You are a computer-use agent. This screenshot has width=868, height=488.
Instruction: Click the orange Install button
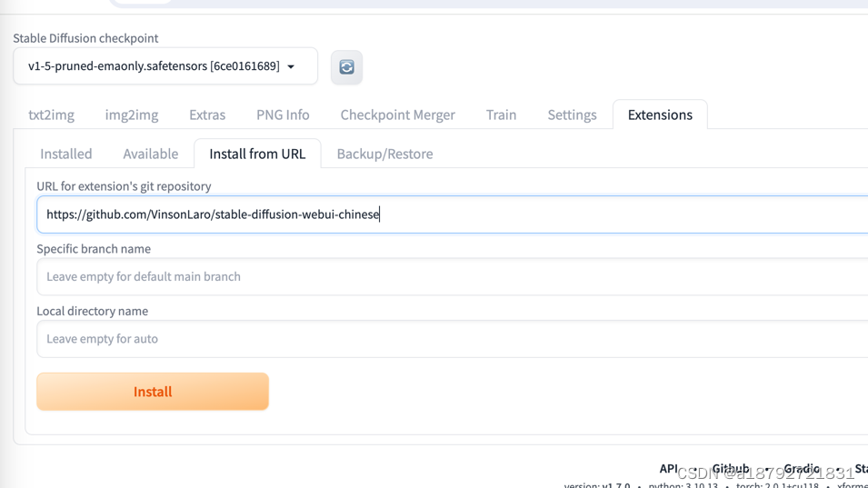[x=153, y=391]
